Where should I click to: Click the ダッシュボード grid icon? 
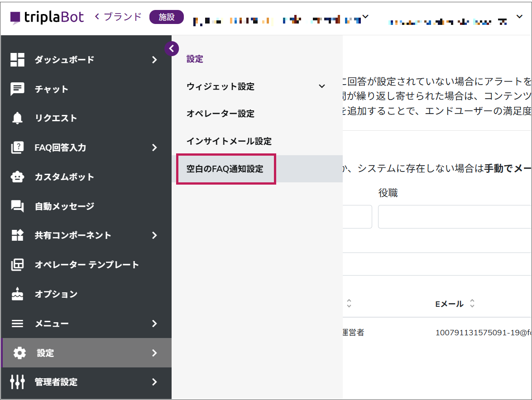tap(17, 60)
